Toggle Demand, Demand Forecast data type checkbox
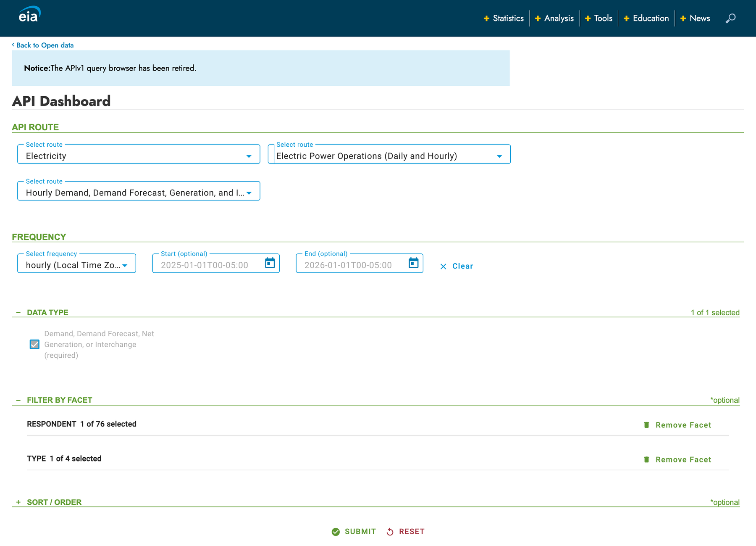756x546 pixels. pos(34,345)
